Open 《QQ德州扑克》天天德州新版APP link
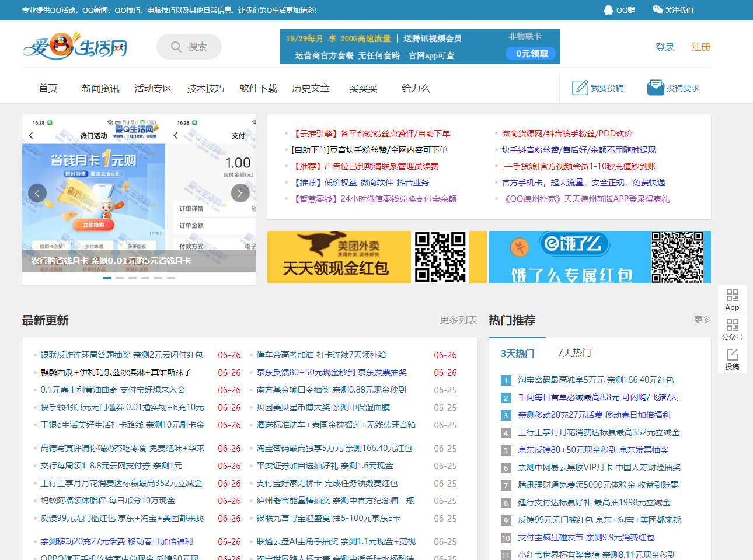 [x=585, y=199]
